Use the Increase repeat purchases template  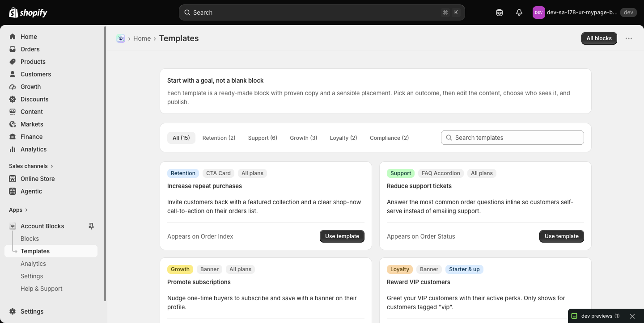(342, 236)
